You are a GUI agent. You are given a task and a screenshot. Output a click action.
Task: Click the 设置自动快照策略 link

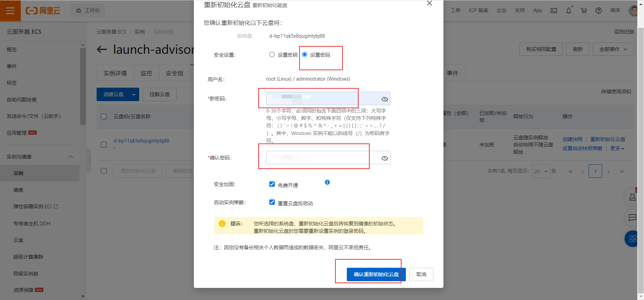pos(582,148)
